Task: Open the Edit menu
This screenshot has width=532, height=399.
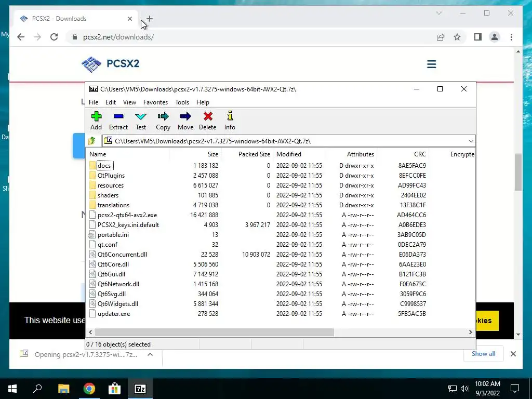Action: (111, 102)
